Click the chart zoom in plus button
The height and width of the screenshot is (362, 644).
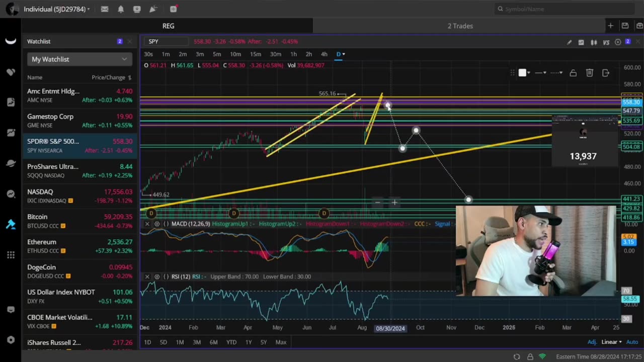[394, 203]
